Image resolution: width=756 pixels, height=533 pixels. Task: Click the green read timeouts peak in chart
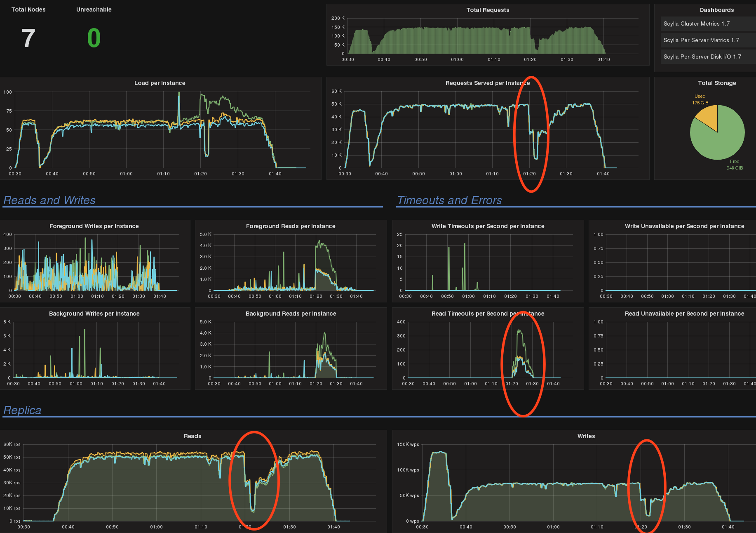pos(519,331)
